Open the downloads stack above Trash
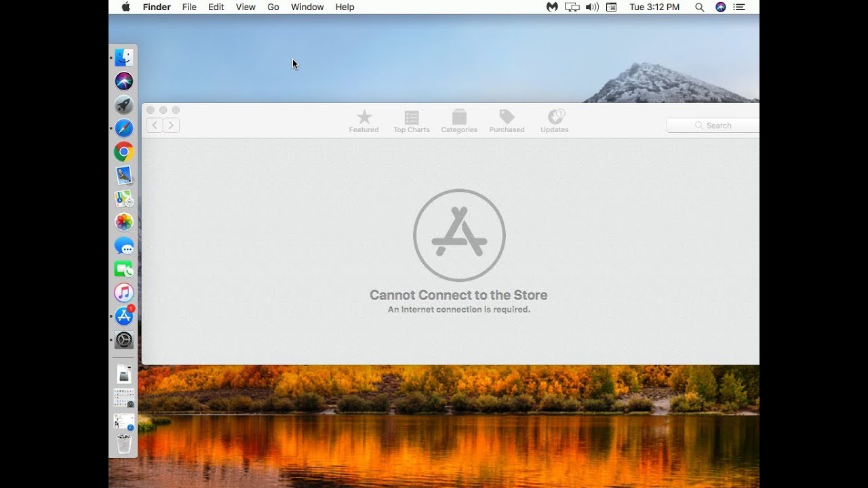This screenshot has height=488, width=868. click(x=123, y=422)
